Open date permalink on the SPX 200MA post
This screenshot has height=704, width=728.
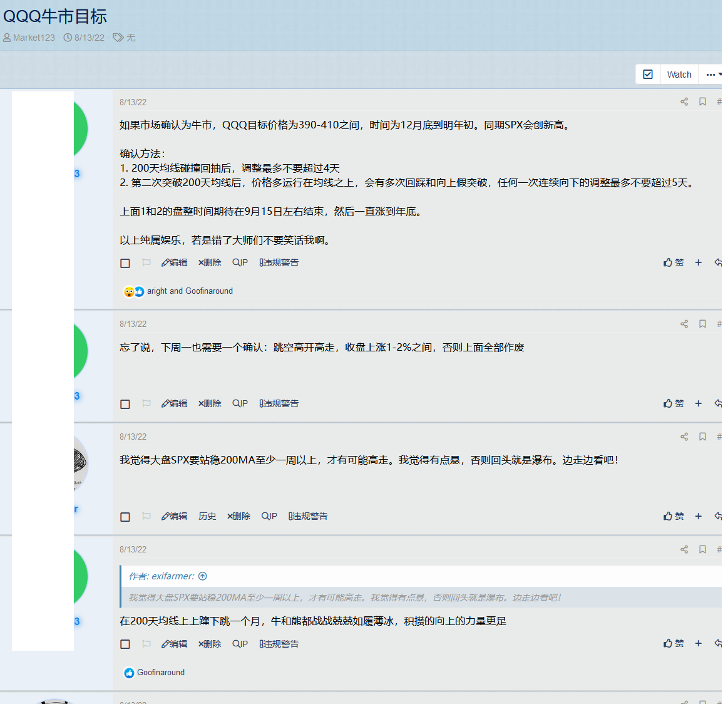[x=133, y=437]
